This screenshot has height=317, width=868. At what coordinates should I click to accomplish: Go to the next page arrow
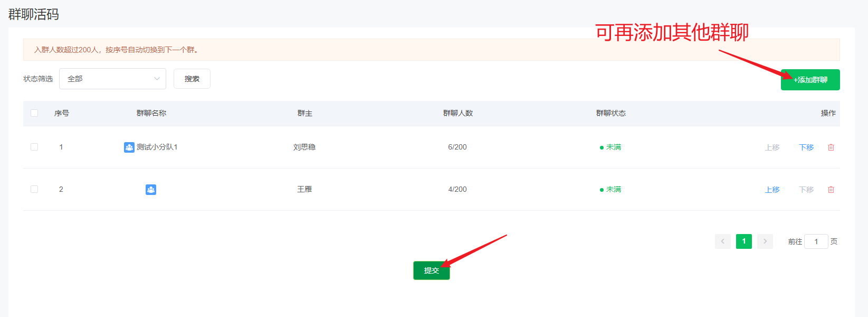coord(765,241)
